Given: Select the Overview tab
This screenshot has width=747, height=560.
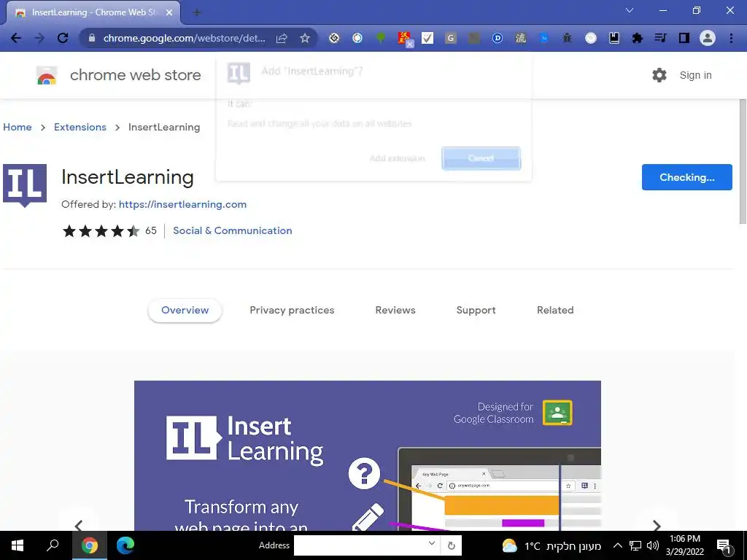Looking at the screenshot, I should [185, 310].
